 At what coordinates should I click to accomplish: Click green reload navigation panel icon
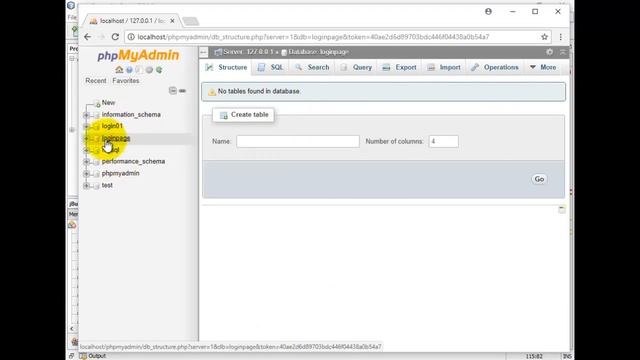coord(159,70)
